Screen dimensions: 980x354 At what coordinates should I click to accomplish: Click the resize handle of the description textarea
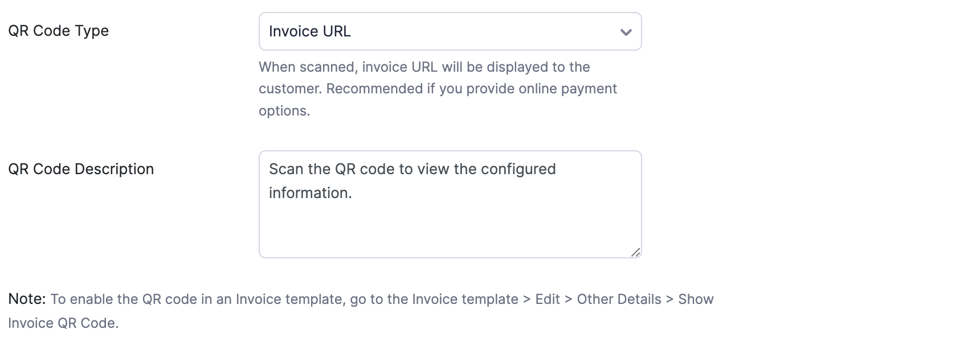pyautogui.click(x=635, y=251)
